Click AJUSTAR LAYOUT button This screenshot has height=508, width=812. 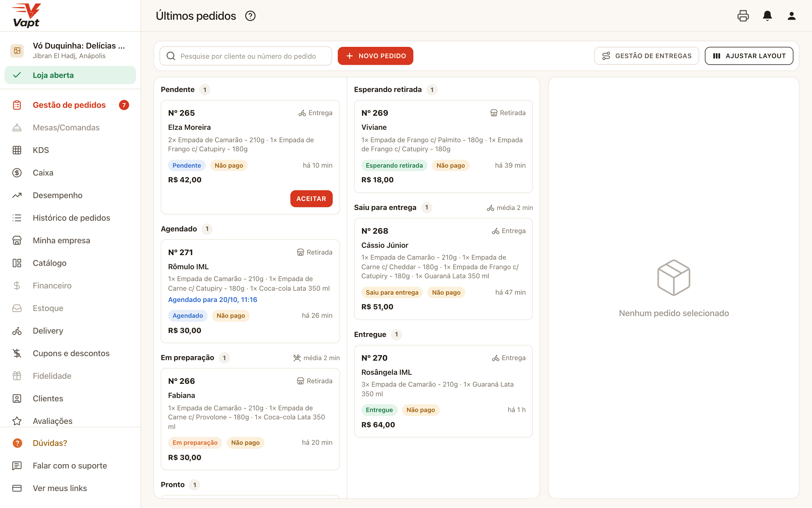[749, 56]
